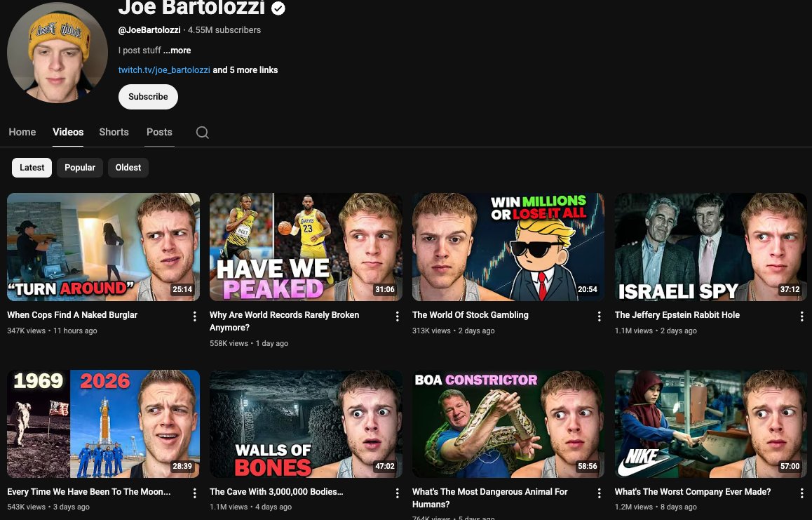Open options menu for When Cops Find A Naked Burglar

pyautogui.click(x=195, y=316)
